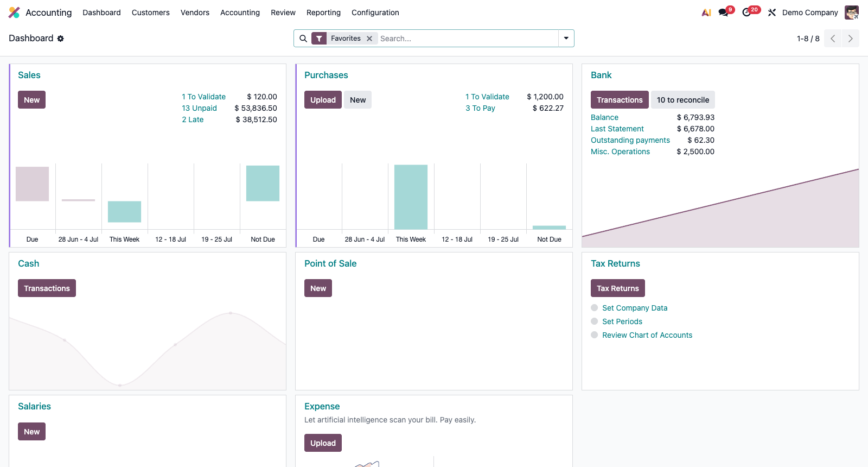Image resolution: width=868 pixels, height=467 pixels.
Task: Open 1 To Validate in Sales
Action: [x=203, y=97]
